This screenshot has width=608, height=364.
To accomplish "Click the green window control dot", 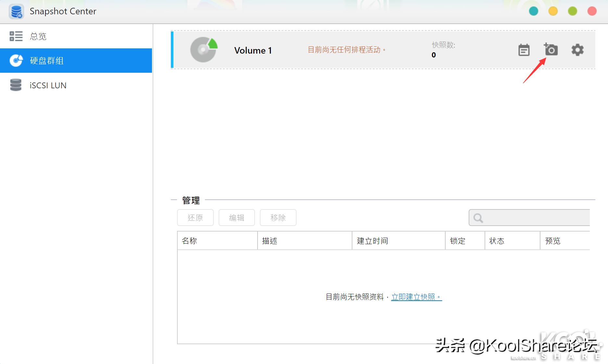I will click(572, 11).
